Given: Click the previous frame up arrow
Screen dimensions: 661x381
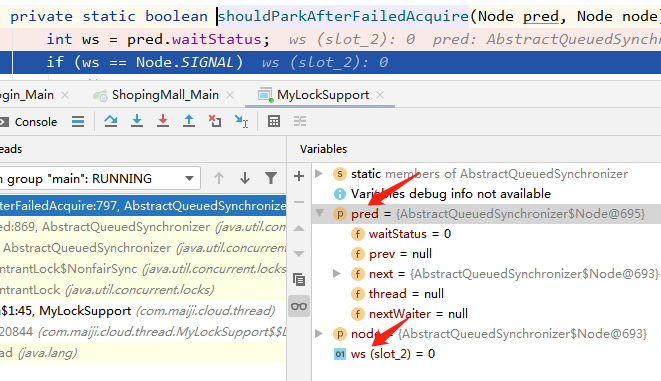Looking at the screenshot, I should coord(218,178).
